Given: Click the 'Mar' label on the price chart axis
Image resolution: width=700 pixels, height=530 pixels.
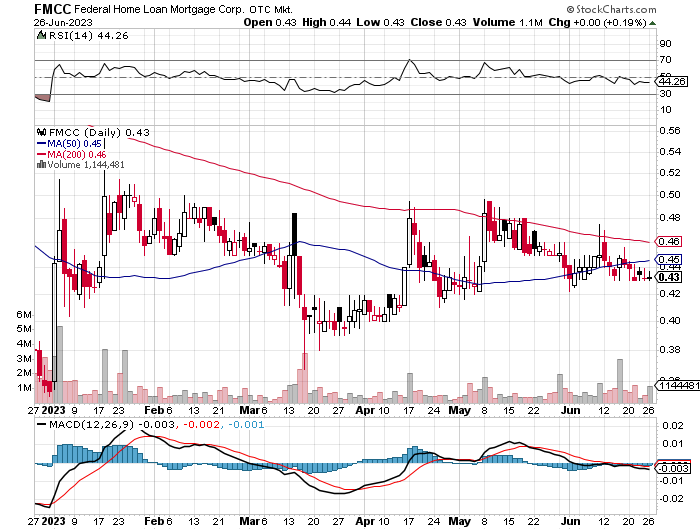Looking at the screenshot, I should point(250,410).
